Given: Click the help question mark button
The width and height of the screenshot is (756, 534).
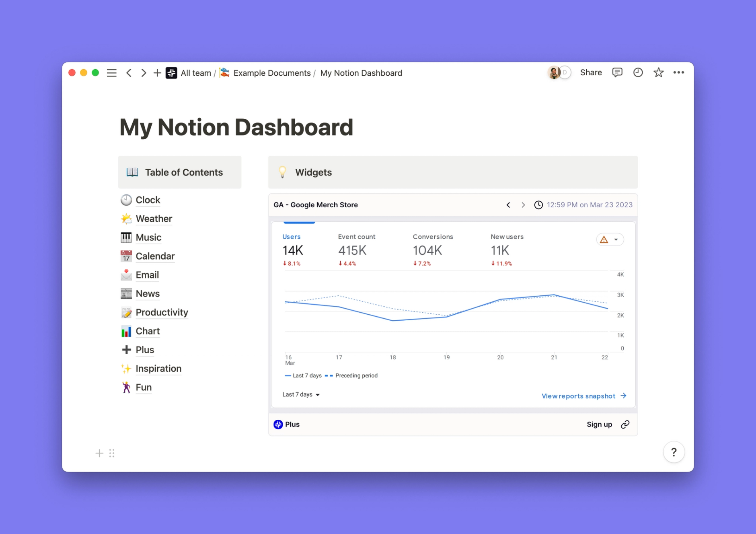Looking at the screenshot, I should pyautogui.click(x=674, y=452).
